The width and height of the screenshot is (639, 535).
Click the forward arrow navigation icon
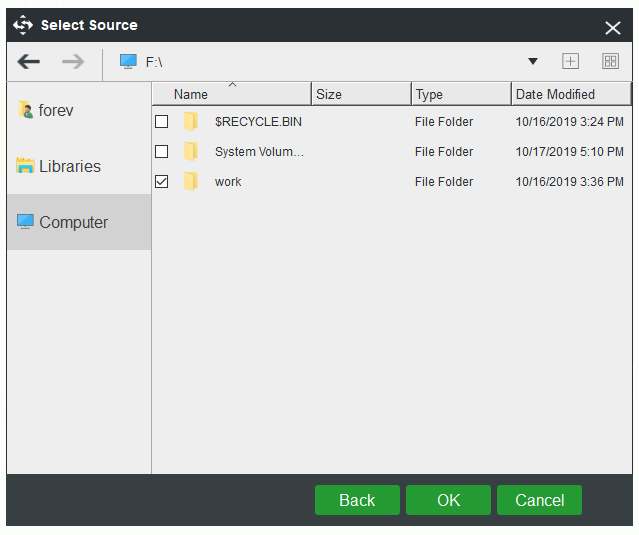[73, 62]
